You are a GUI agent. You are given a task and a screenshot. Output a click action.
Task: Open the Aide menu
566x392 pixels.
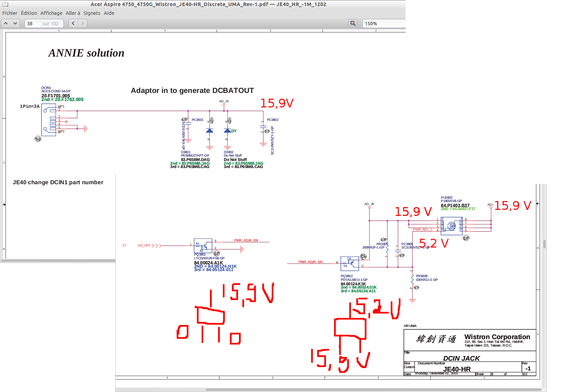(x=109, y=13)
